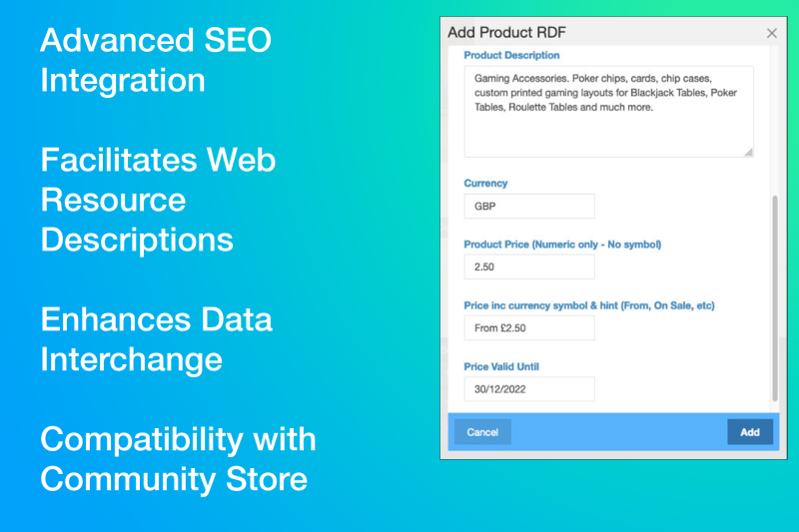
Task: Click the Add Product RDF title text
Action: tap(507, 33)
